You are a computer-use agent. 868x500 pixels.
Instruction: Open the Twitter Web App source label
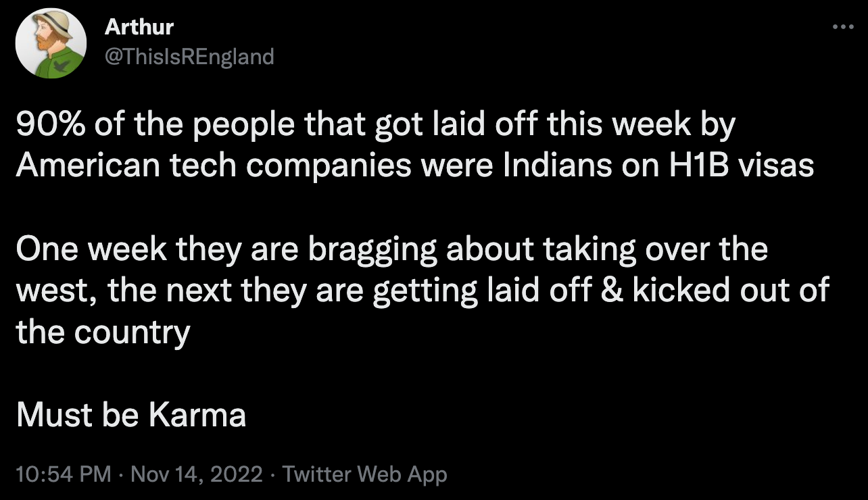(x=364, y=474)
